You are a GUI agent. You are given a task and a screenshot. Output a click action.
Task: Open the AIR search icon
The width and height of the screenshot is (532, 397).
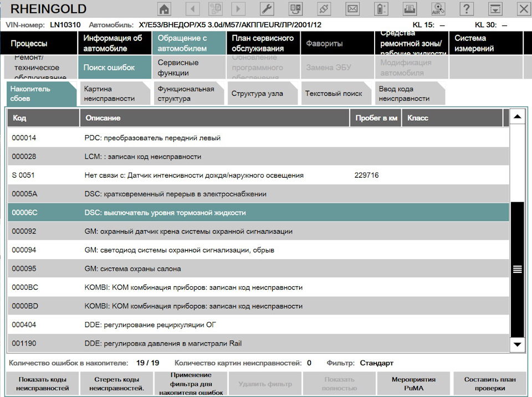pos(438,9)
